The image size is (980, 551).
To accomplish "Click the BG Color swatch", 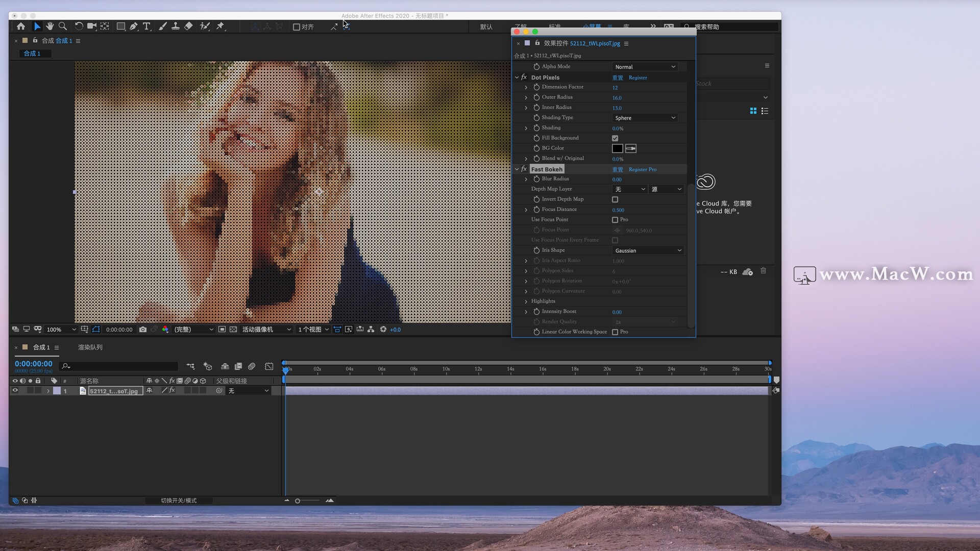I will click(617, 148).
